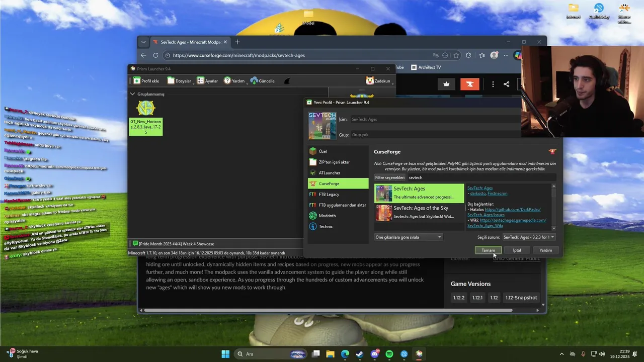Image resolution: width=644 pixels, height=362 pixels.
Task: Open the Zadekun account dropdown
Action: (379, 81)
